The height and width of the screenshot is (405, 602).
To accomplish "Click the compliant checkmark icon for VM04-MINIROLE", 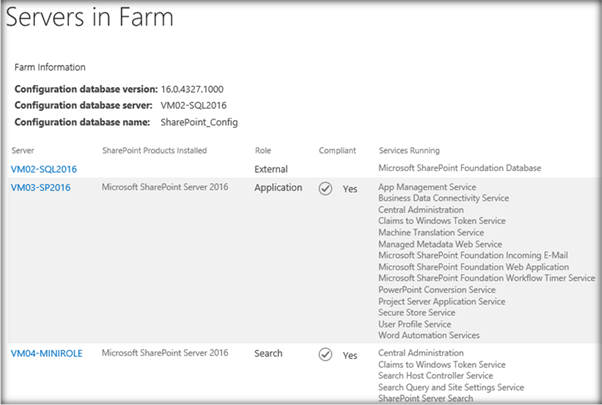I will point(326,354).
